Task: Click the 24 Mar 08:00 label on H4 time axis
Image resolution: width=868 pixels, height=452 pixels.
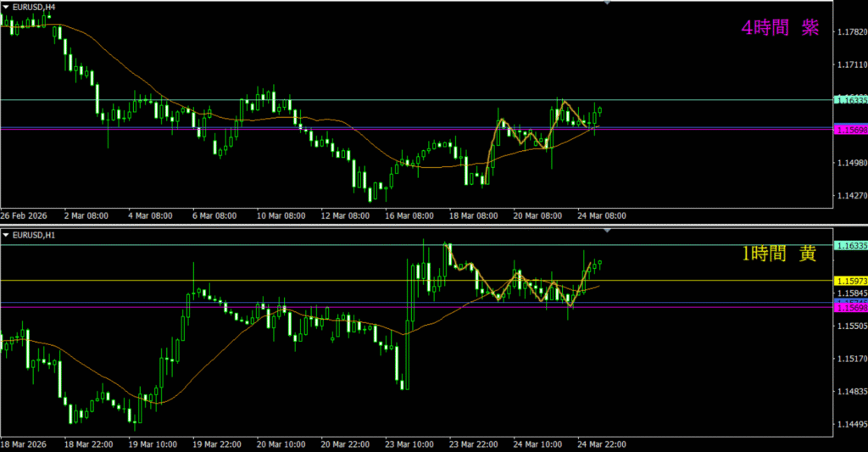Action: (x=602, y=216)
